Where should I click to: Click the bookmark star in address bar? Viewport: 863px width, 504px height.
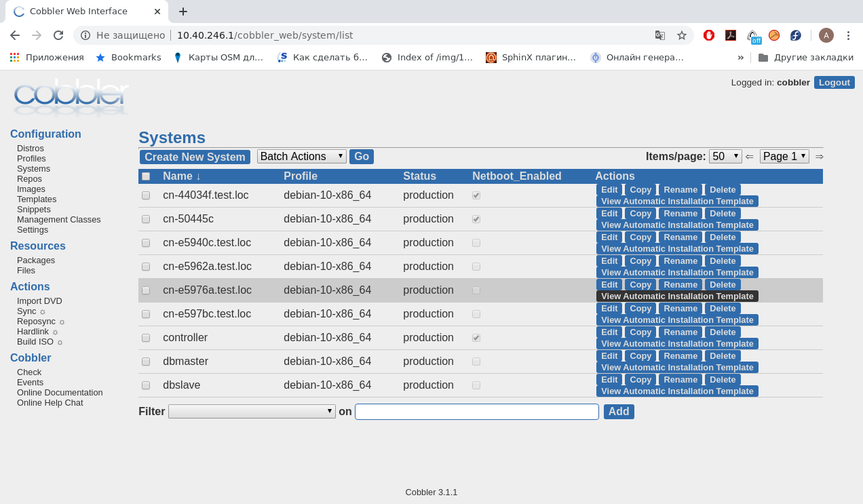coord(682,35)
